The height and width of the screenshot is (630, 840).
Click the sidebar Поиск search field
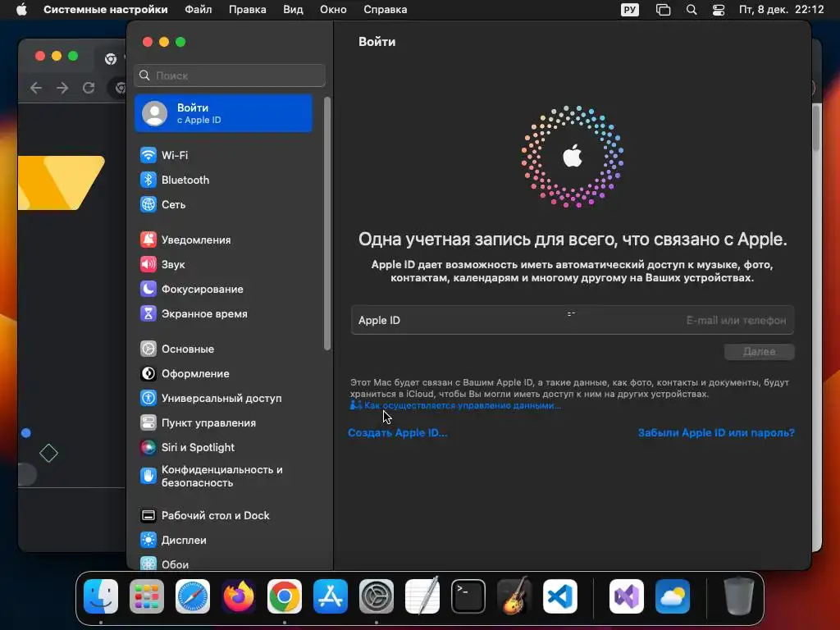coord(230,75)
